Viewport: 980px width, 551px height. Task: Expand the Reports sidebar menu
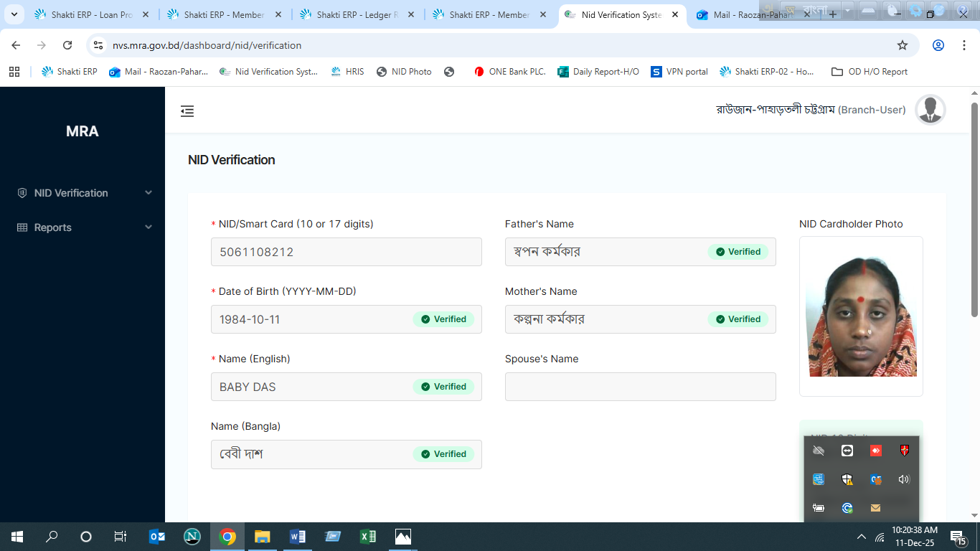point(83,227)
